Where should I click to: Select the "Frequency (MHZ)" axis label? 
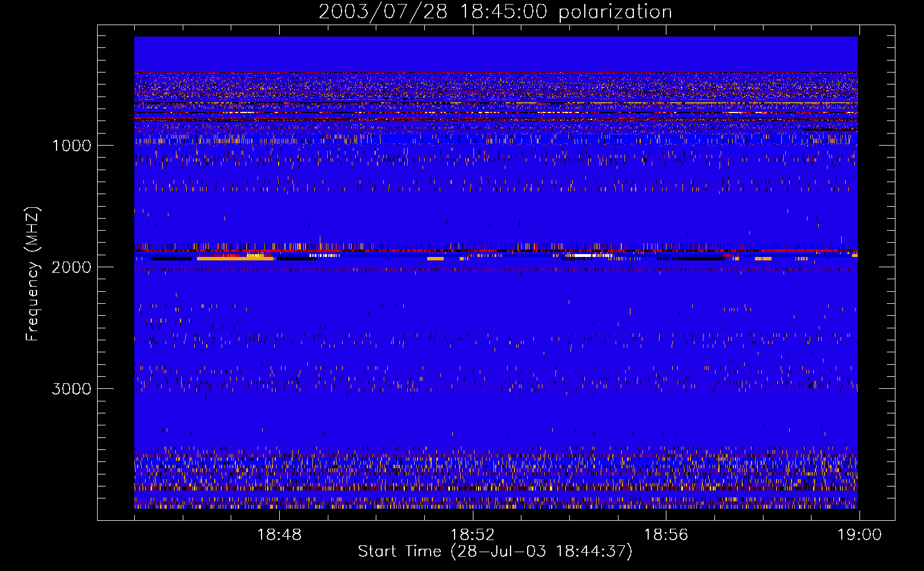click(33, 274)
